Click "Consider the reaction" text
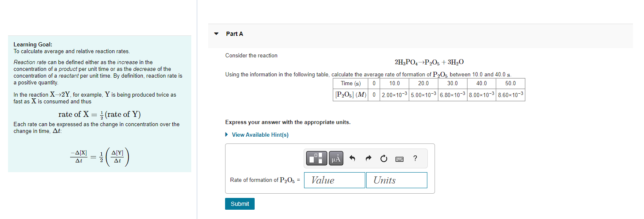This screenshot has width=644, height=219. point(251,56)
